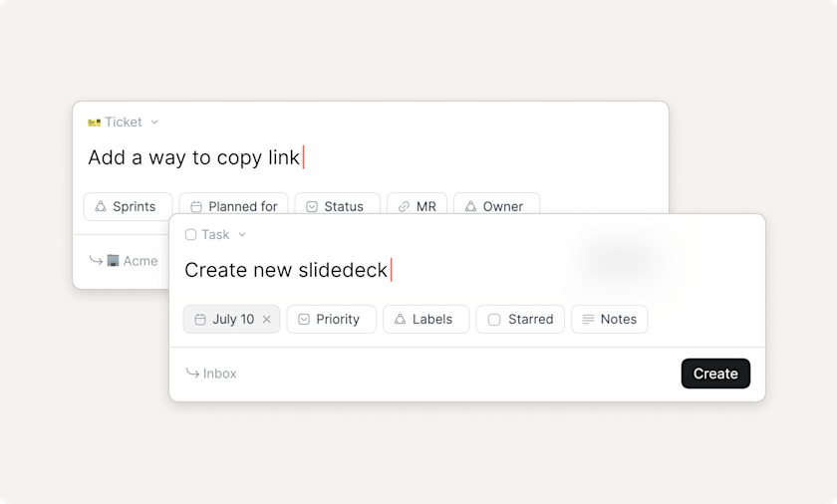
Task: Click the Create button
Action: tap(715, 374)
